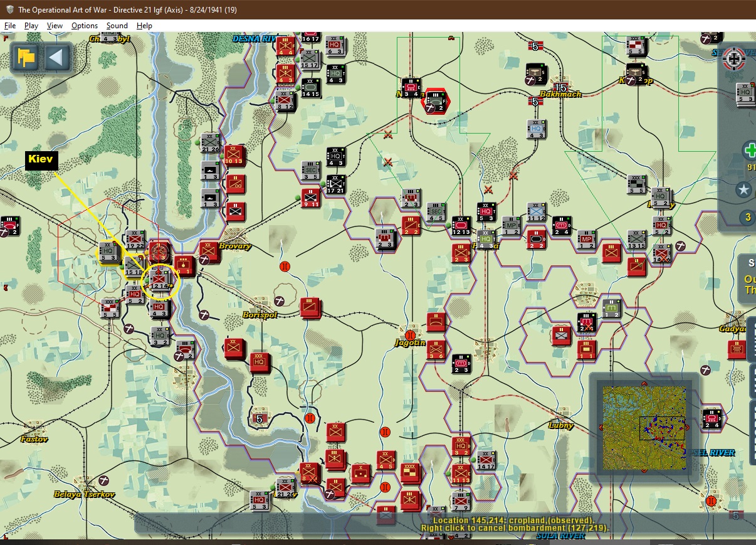
Task: Click the round number 3 indicator
Action: coord(747,218)
